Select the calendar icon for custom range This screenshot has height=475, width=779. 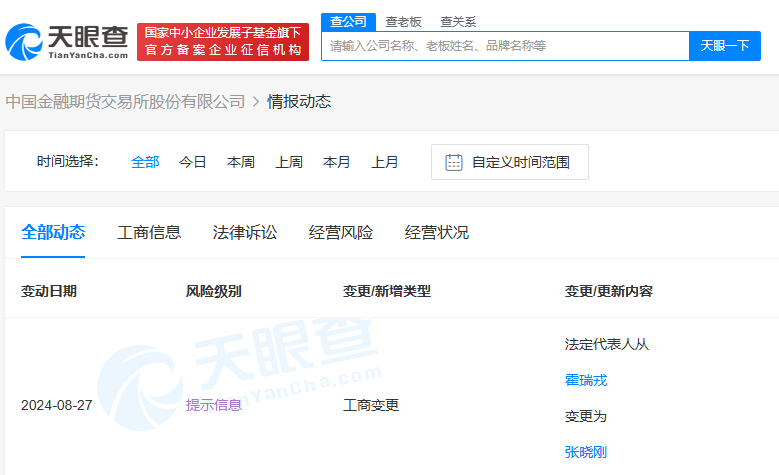click(454, 162)
